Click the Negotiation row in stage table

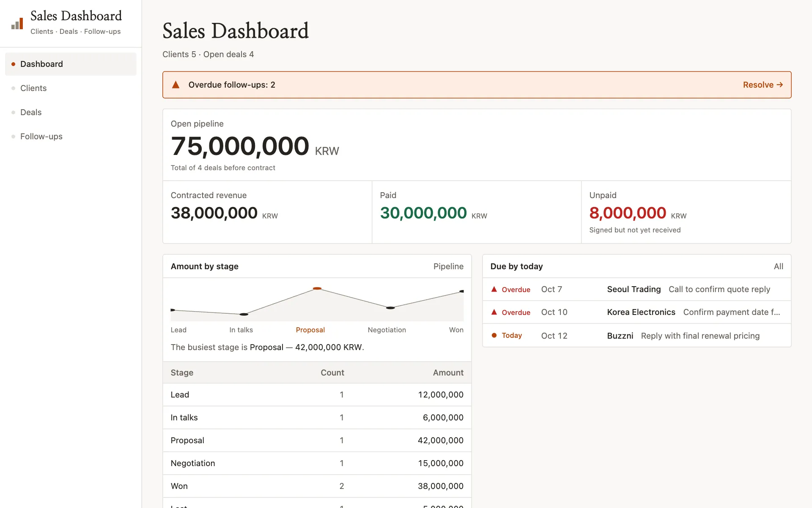pyautogui.click(x=317, y=463)
